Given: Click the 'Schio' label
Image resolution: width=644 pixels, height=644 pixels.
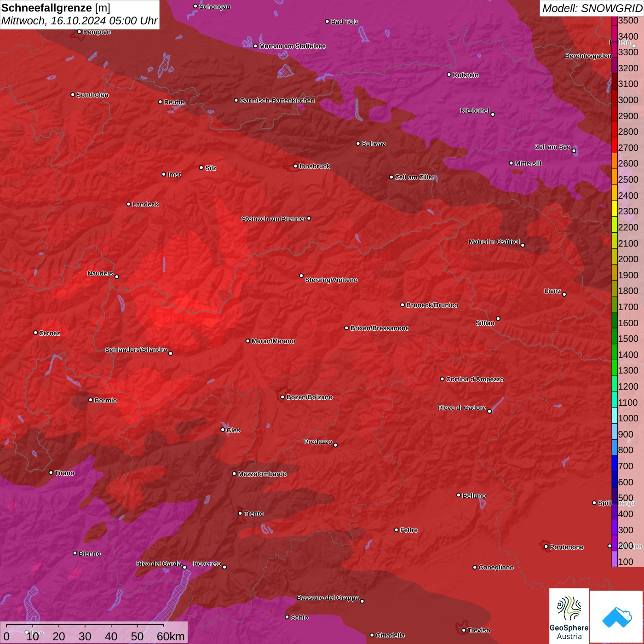Looking at the screenshot, I should [299, 617].
